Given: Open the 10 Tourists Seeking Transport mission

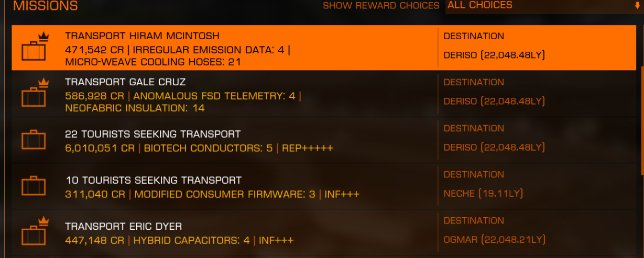Looking at the screenshot, I should [324, 186].
